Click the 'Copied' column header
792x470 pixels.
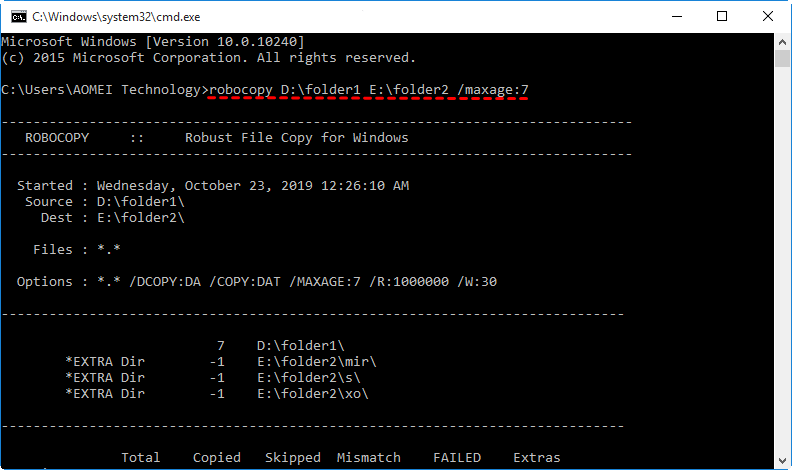click(217, 458)
